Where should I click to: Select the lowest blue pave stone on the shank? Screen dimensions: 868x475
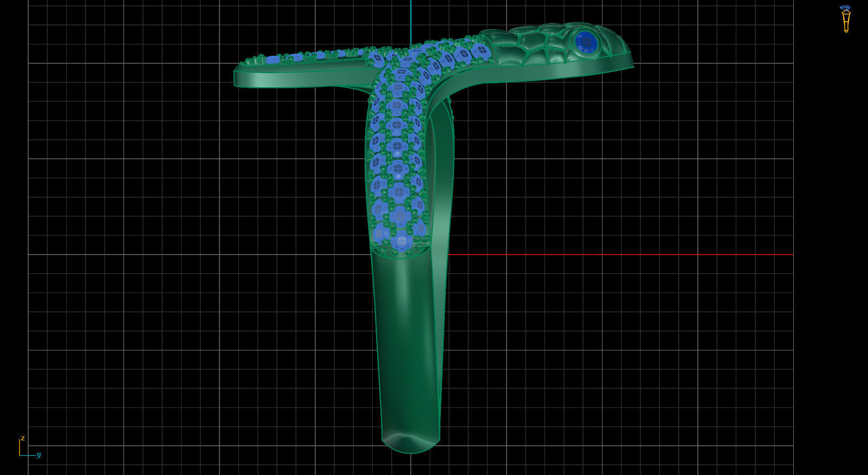point(401,240)
